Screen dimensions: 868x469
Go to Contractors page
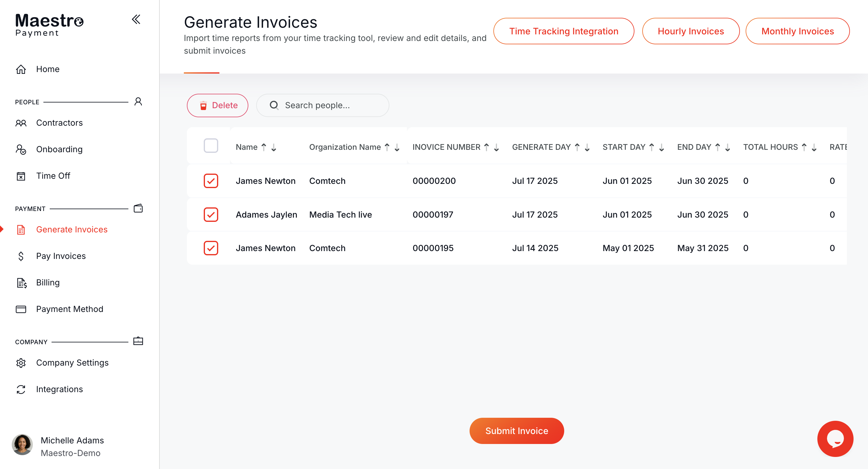point(59,123)
